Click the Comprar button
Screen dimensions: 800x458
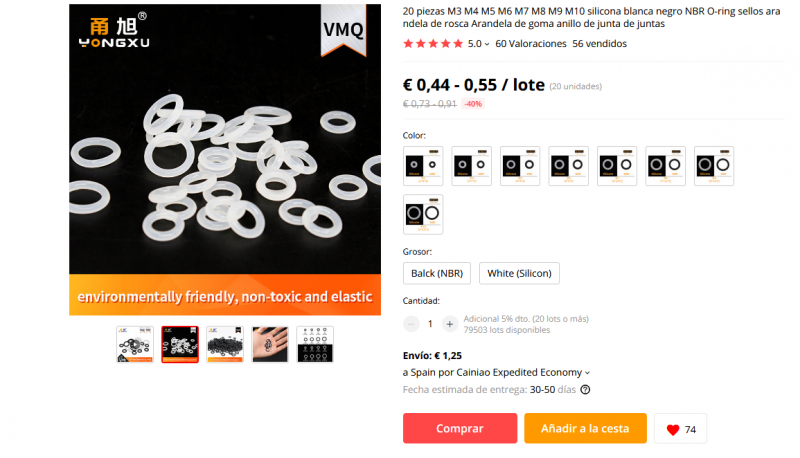pos(460,428)
